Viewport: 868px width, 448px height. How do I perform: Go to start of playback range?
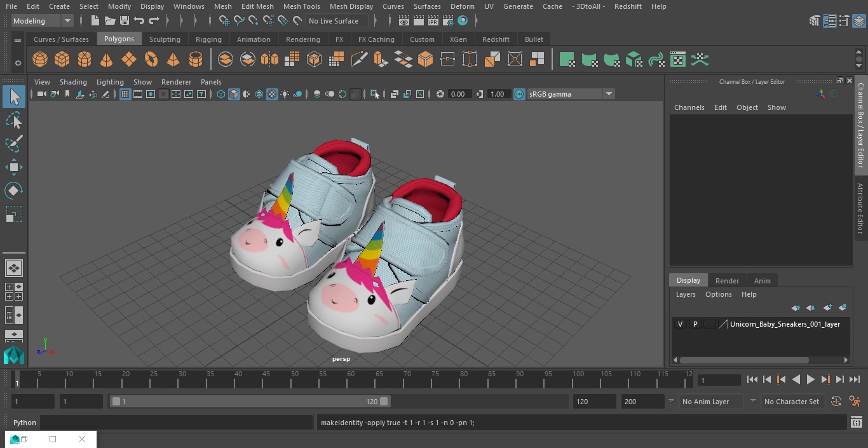(x=752, y=379)
